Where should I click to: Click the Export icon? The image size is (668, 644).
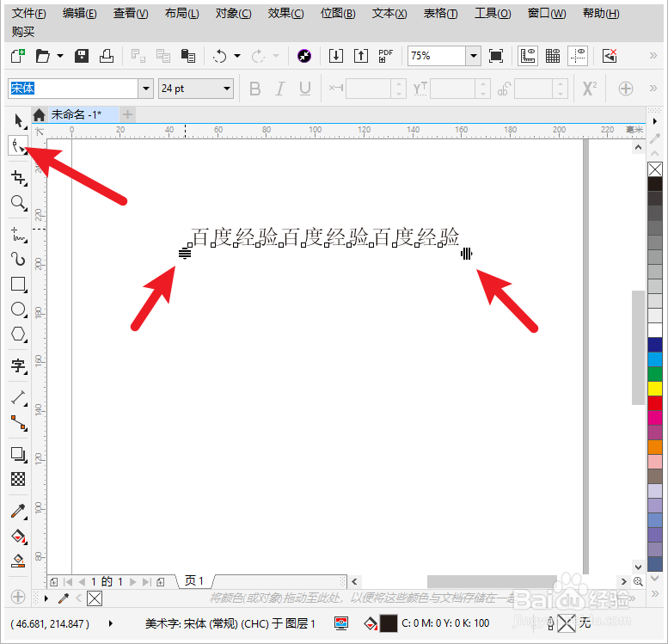361,56
